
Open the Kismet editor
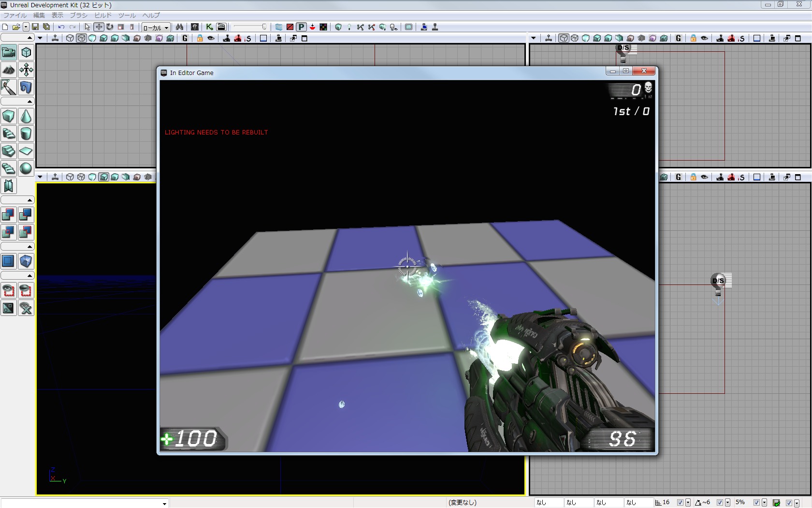point(209,27)
